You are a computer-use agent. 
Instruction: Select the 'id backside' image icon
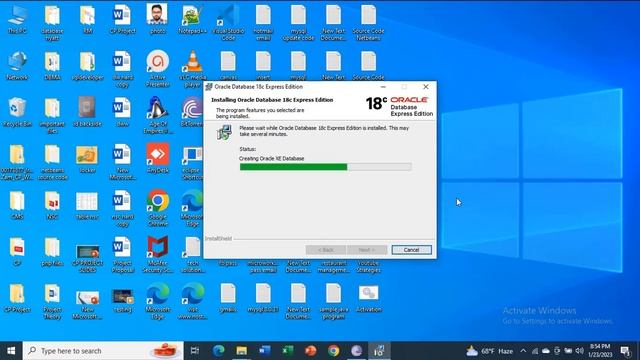(x=87, y=112)
